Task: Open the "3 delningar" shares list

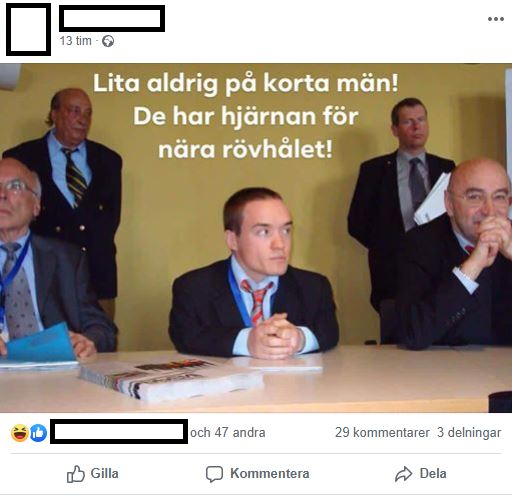Action: (x=469, y=433)
